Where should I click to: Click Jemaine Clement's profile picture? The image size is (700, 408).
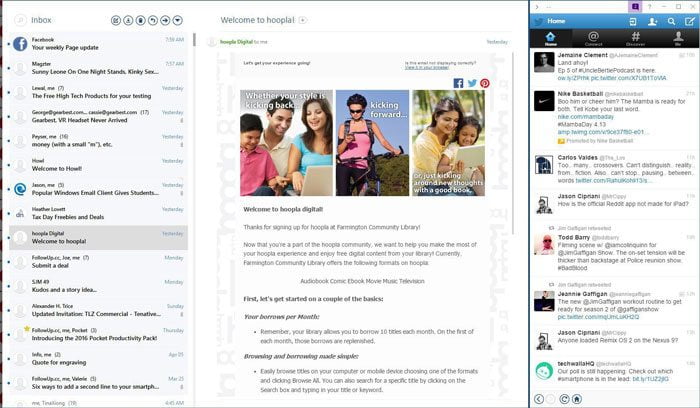(544, 62)
